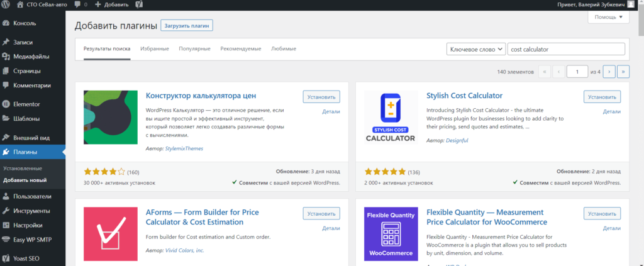Click the user avatar next to Валерий Зубкевич
This screenshot has height=266, width=644.
tap(630, 4)
